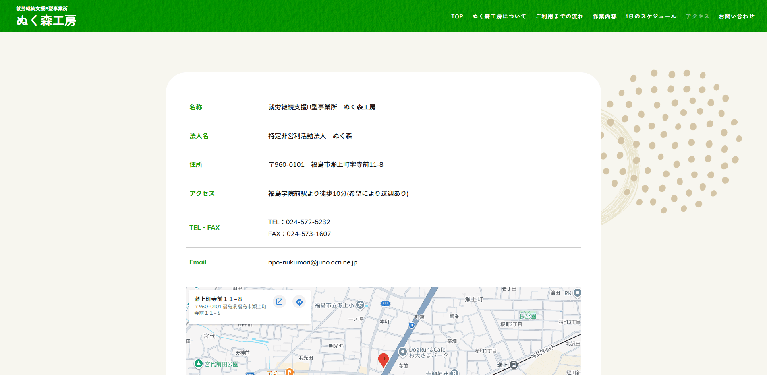Open the TOP menu item
This screenshot has height=375, width=767.
457,16
